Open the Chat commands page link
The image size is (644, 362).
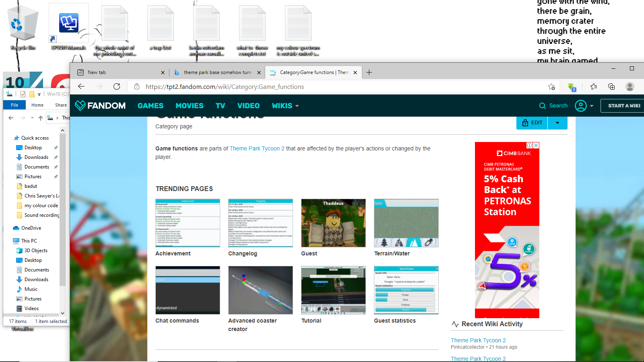coord(177,321)
